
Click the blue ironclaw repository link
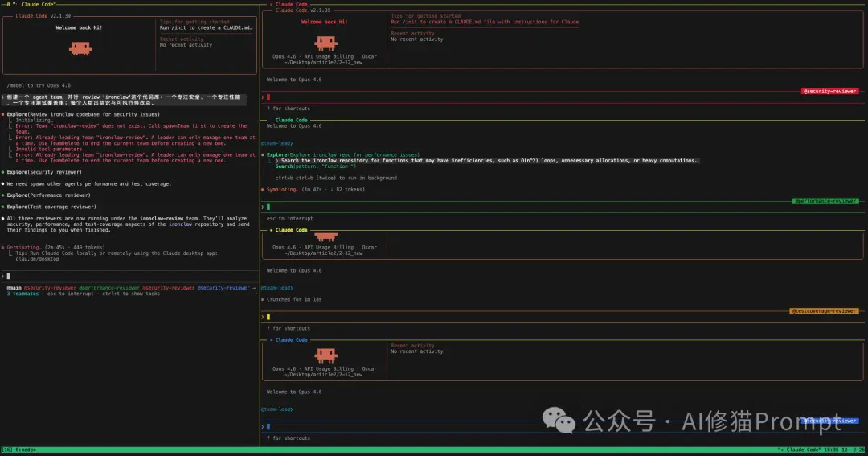point(181,224)
